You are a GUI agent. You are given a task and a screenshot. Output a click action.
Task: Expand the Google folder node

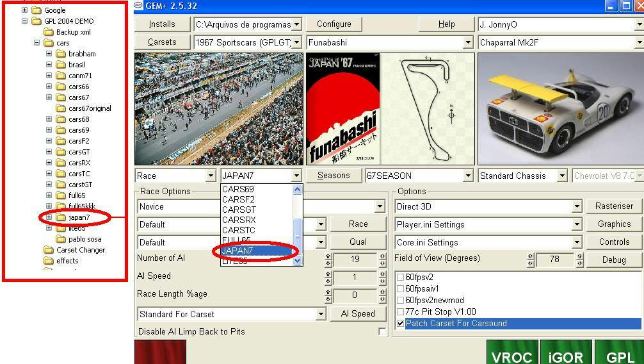pos(24,10)
